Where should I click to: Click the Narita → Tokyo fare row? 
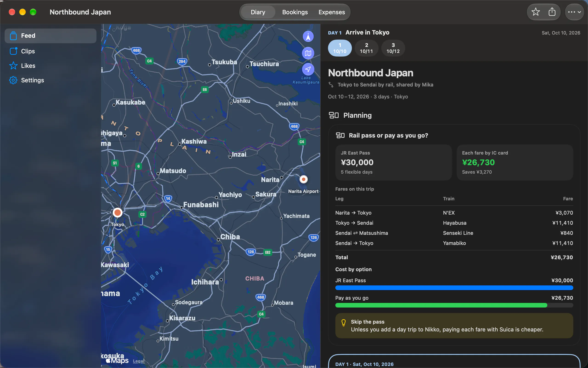(454, 213)
